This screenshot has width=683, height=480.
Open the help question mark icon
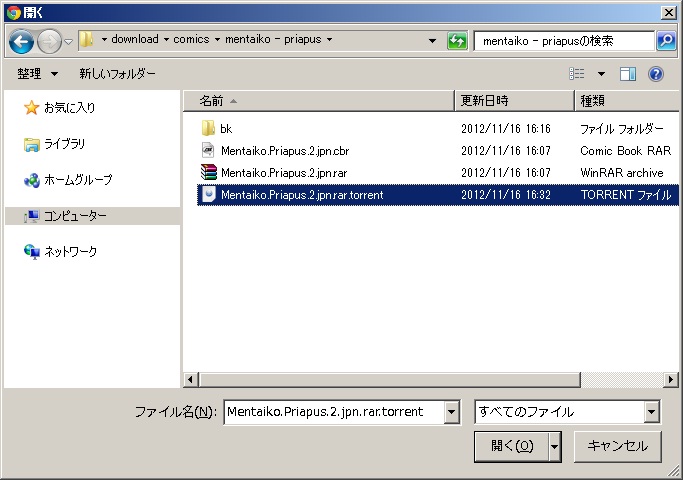(x=656, y=74)
